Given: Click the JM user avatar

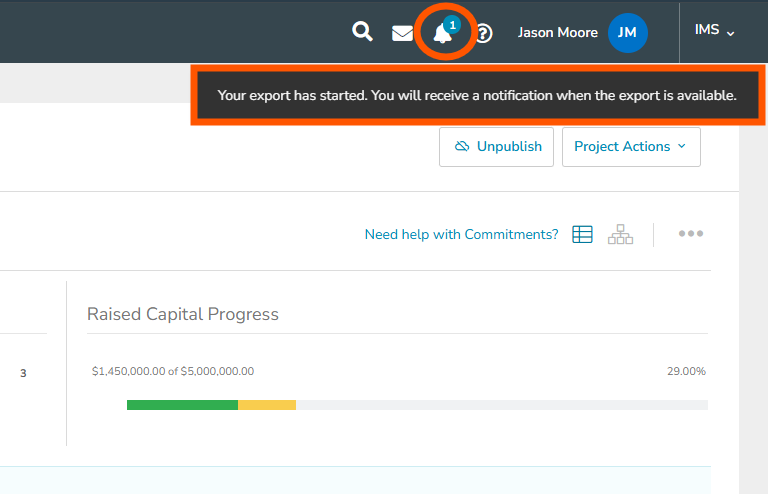Looking at the screenshot, I should (x=627, y=33).
